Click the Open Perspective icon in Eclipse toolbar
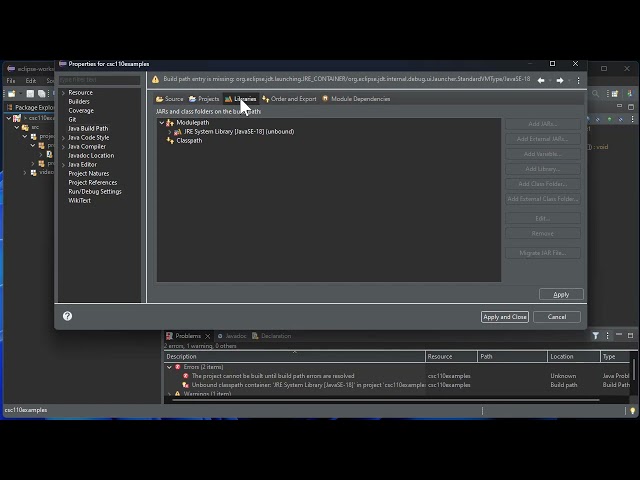The image size is (640, 480). tap(615, 94)
